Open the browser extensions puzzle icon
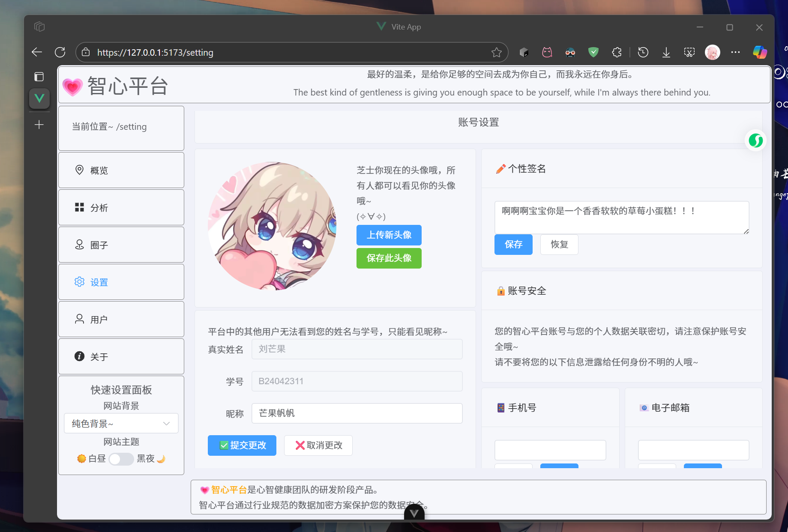Viewport: 788px width, 532px height. coord(617,52)
